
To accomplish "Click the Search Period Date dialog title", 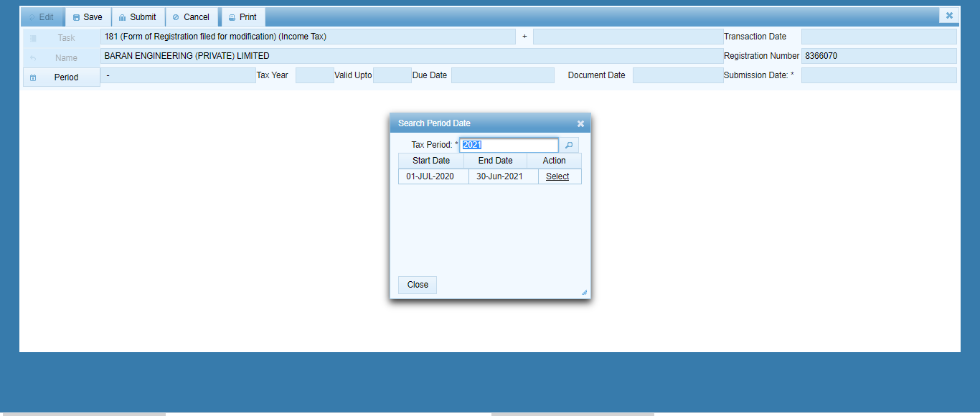I will 434,123.
